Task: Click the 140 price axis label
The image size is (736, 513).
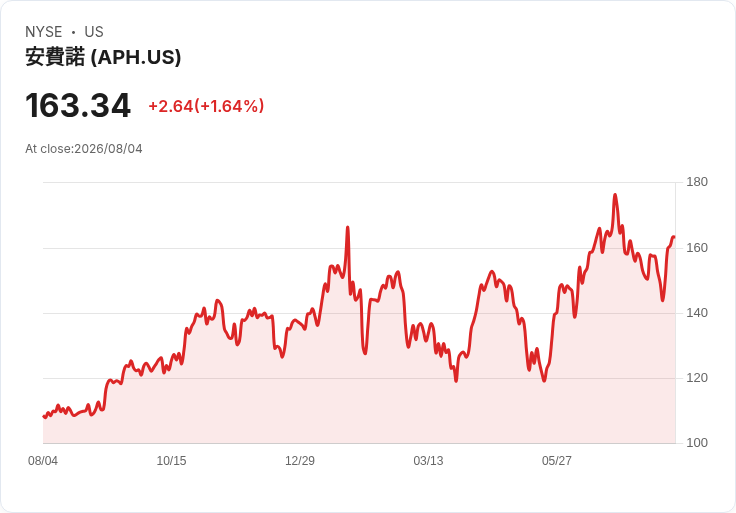Action: click(x=697, y=313)
